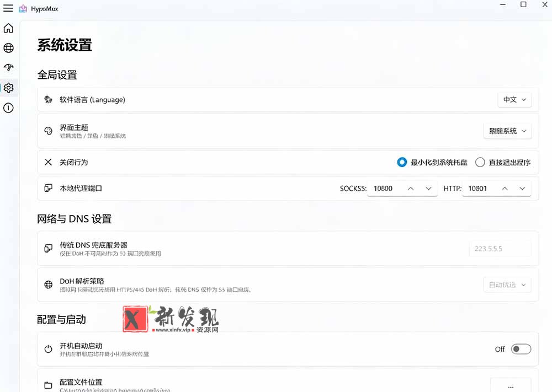Open the 自动优选 DoH strategy dropdown
The image size is (552, 392).
pos(507,285)
